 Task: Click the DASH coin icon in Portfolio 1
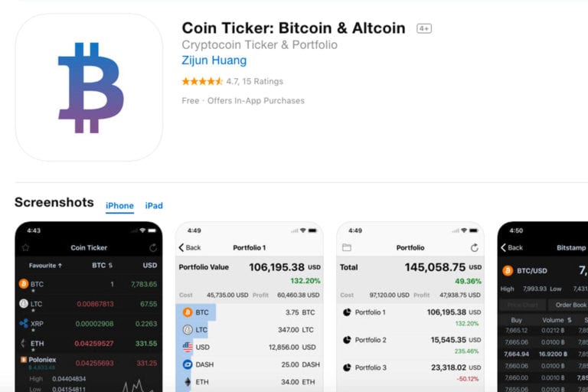click(188, 364)
